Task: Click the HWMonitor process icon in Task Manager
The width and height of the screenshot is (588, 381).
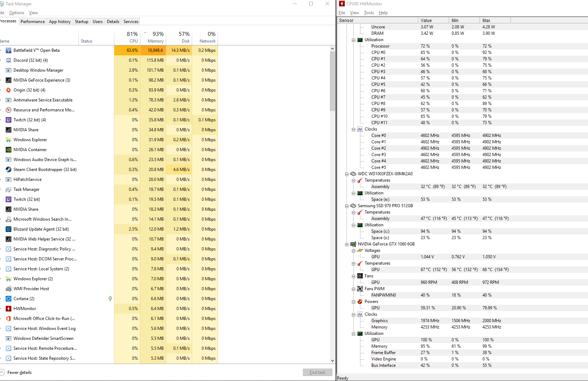Action: (9, 309)
